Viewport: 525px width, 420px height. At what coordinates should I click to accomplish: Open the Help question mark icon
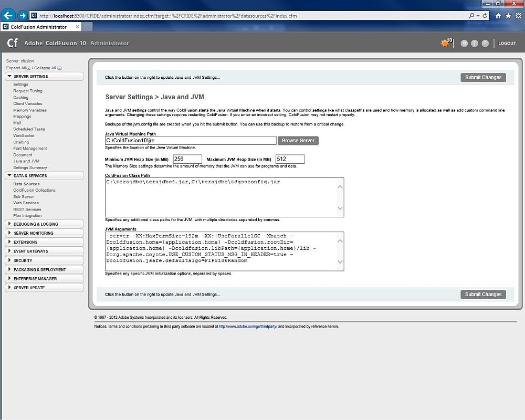(485, 43)
